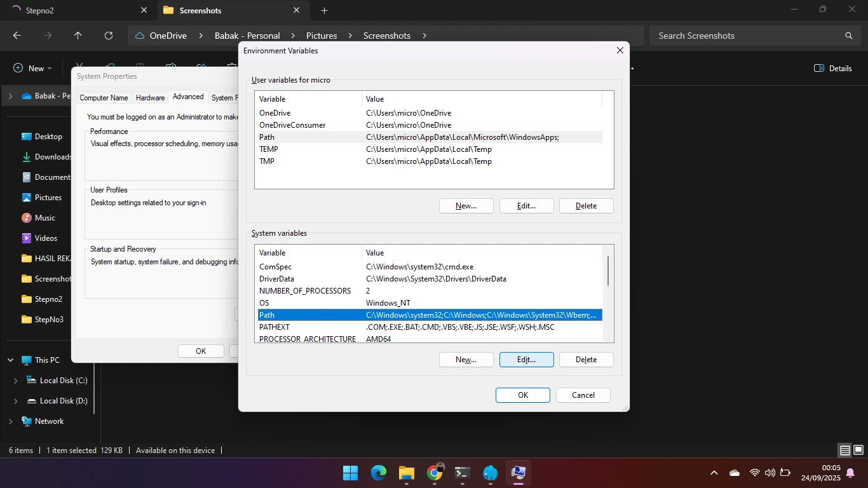Select the Computer Name tab

click(x=104, y=98)
